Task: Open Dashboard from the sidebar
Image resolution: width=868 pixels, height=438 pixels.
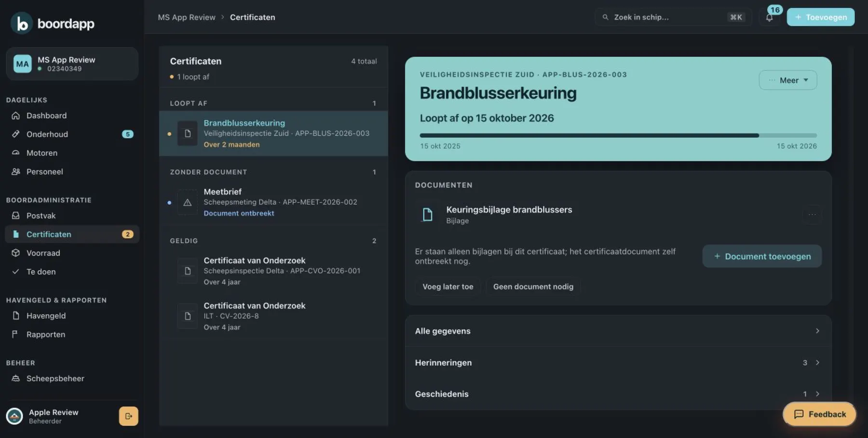Action: [x=72, y=116]
